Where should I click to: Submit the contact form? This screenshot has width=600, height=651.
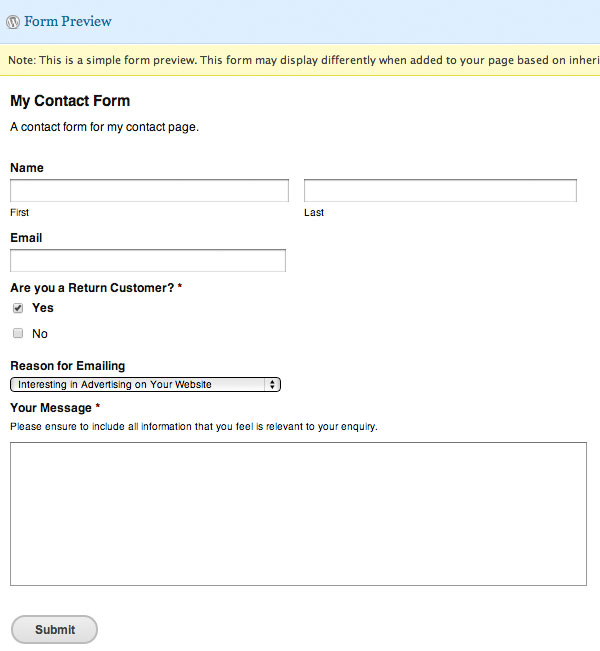[x=54, y=629]
